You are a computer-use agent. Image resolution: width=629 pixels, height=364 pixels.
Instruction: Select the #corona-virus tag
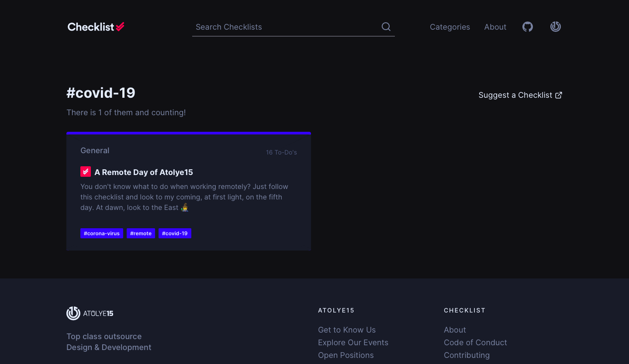click(x=102, y=234)
